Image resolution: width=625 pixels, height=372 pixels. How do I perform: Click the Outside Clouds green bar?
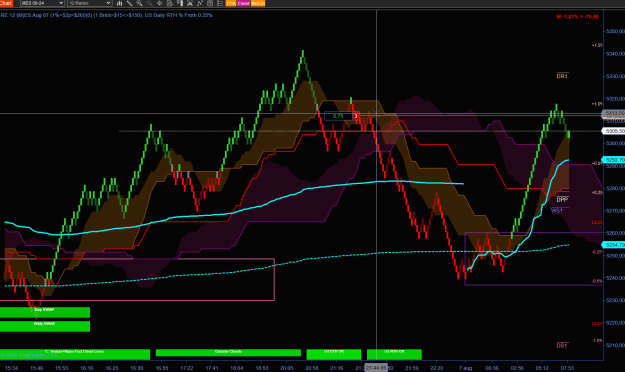pos(228,352)
